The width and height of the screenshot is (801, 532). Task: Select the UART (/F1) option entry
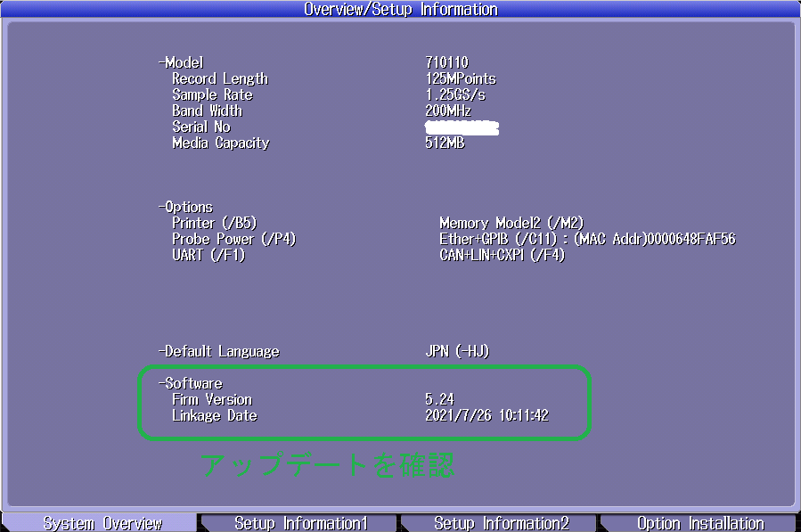208,255
